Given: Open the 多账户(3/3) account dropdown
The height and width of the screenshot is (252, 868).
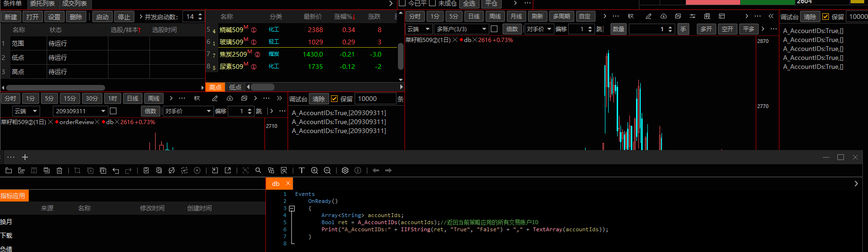Looking at the screenshot, I should pos(461,29).
